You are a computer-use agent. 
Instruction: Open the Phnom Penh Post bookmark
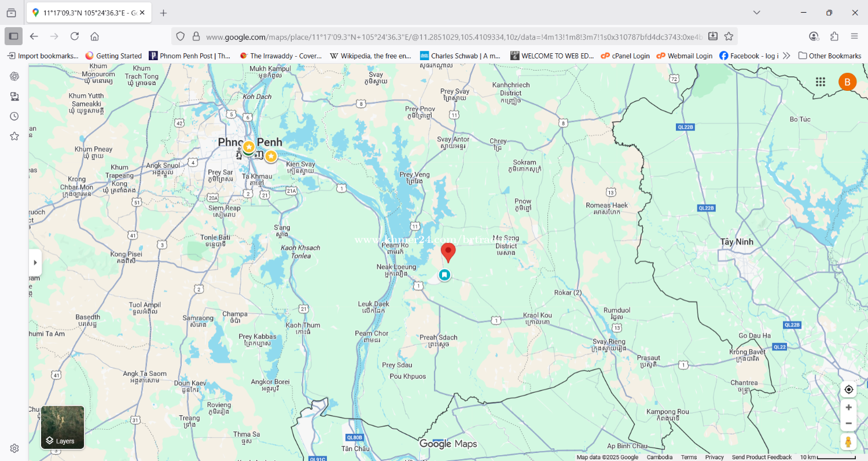[190, 56]
